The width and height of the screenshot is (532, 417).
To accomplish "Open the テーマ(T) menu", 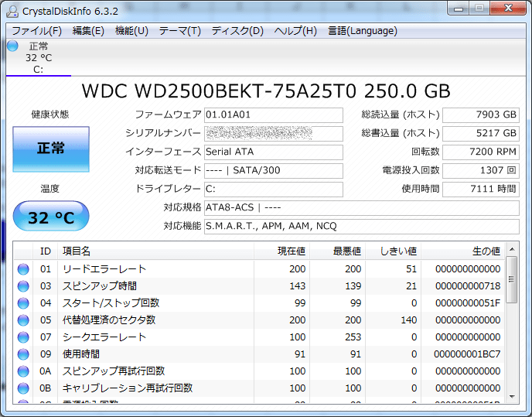I will [x=179, y=31].
